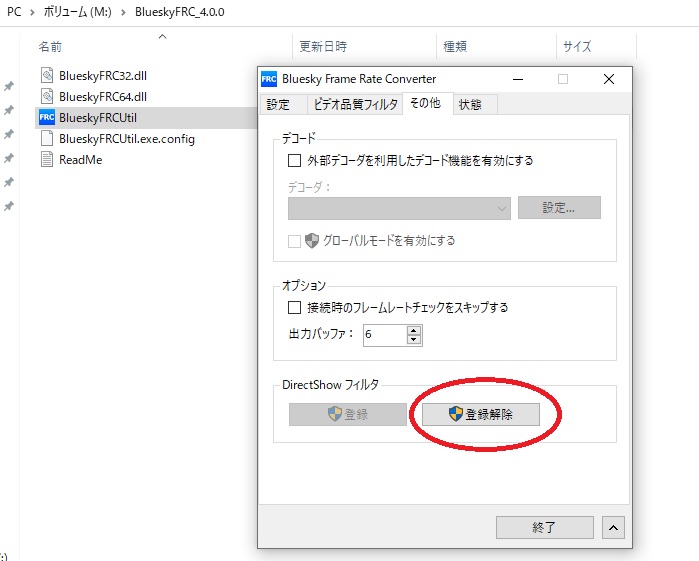Click the BlueskyFRCUtil.exe.config file icon
Screen dimensions: 699x561
[47, 138]
